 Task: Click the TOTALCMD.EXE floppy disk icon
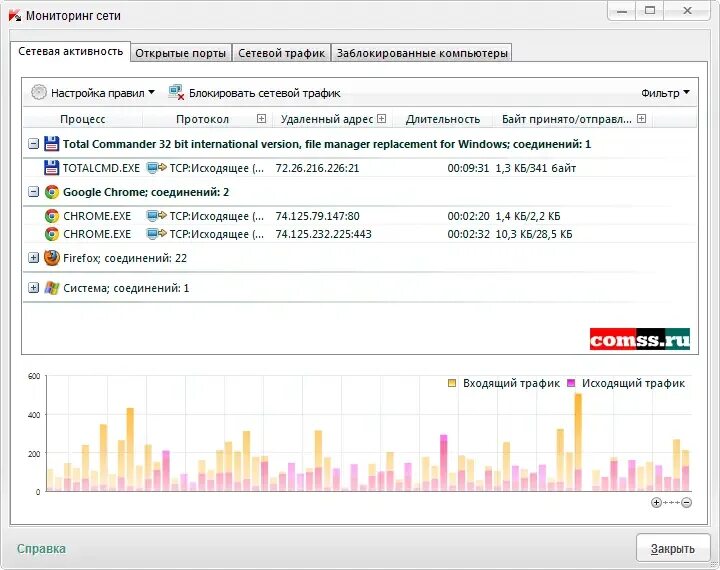[x=51, y=168]
